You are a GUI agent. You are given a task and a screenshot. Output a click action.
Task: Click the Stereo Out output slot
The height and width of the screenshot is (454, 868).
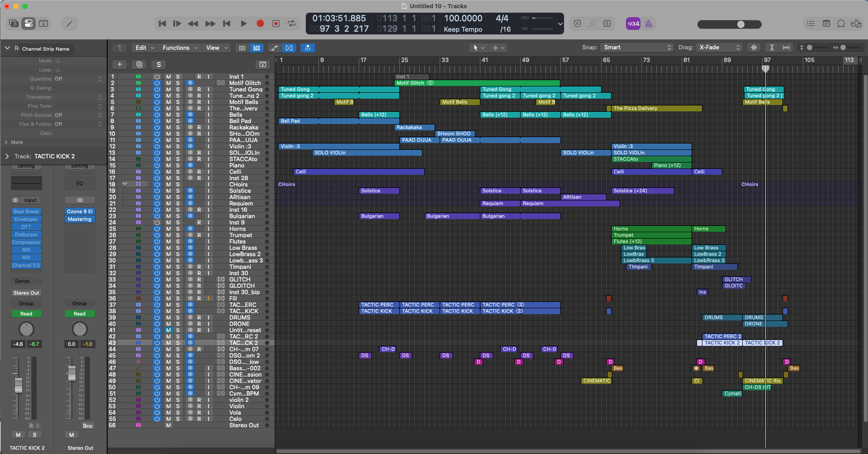26,293
